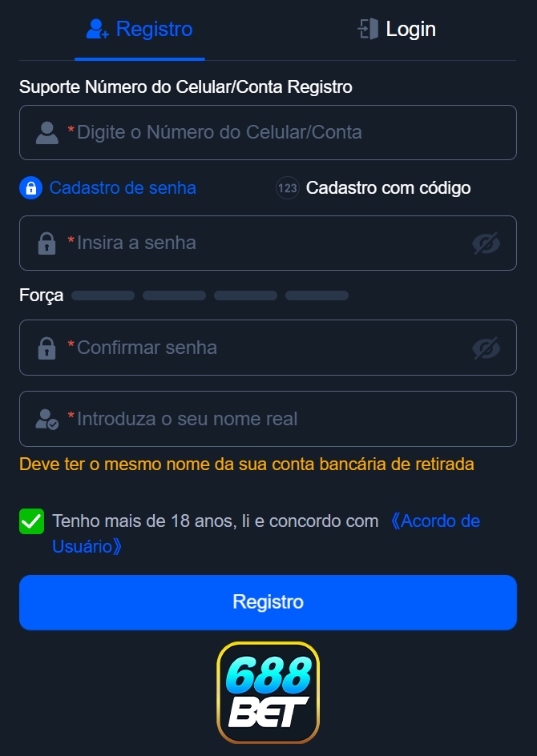Select the Registro tab
Viewport: 537px width, 756px height.
coord(139,28)
